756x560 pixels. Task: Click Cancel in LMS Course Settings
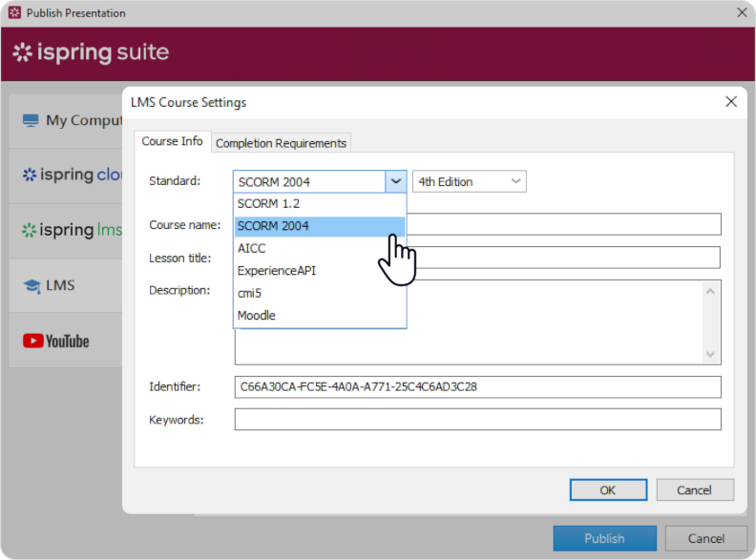click(x=695, y=490)
